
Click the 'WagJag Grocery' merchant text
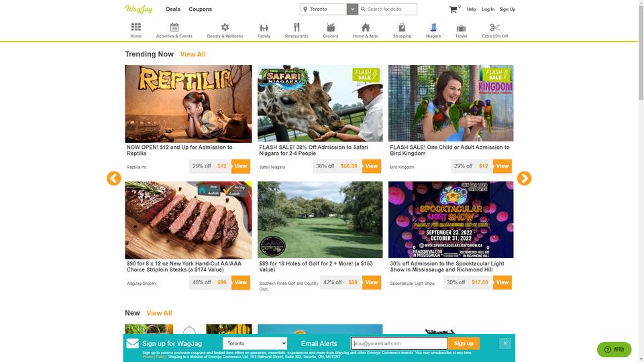[142, 284]
